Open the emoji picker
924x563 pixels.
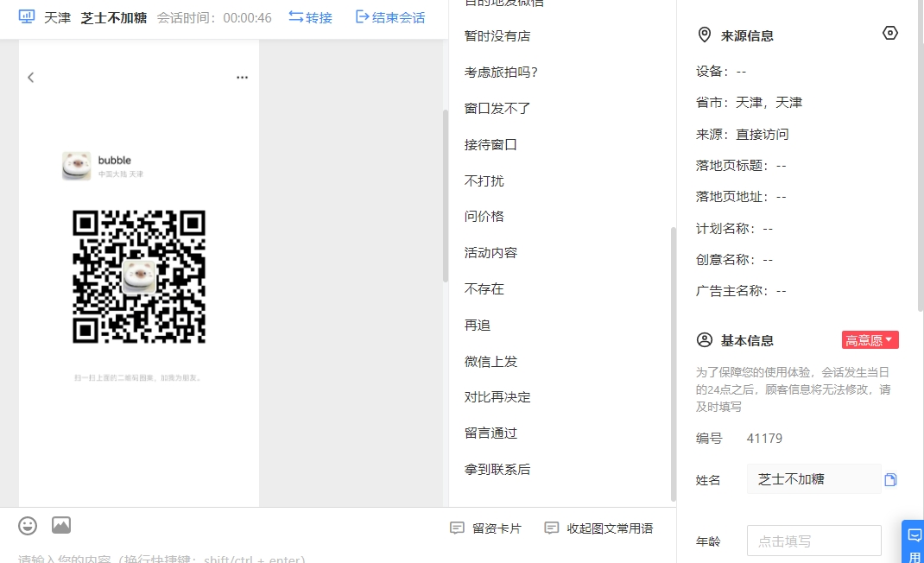point(28,525)
